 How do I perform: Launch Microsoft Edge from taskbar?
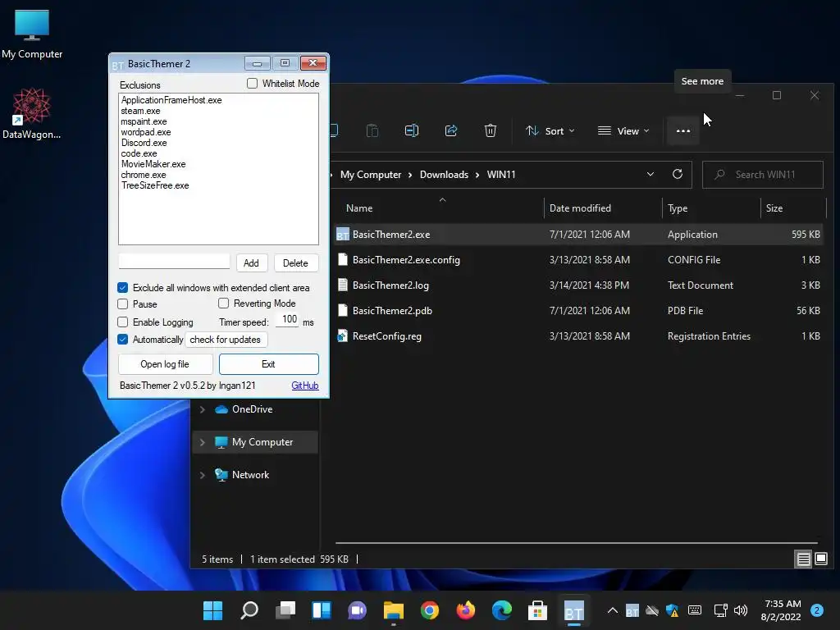pos(502,610)
